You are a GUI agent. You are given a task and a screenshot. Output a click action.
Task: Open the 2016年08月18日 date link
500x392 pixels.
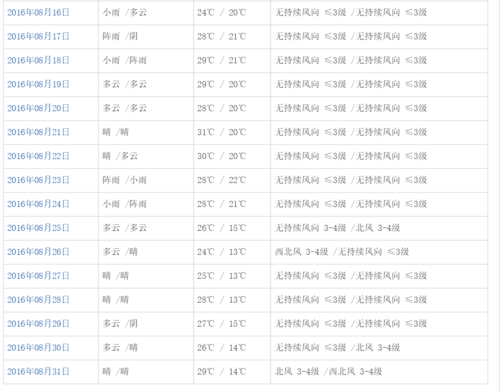pyautogui.click(x=38, y=60)
